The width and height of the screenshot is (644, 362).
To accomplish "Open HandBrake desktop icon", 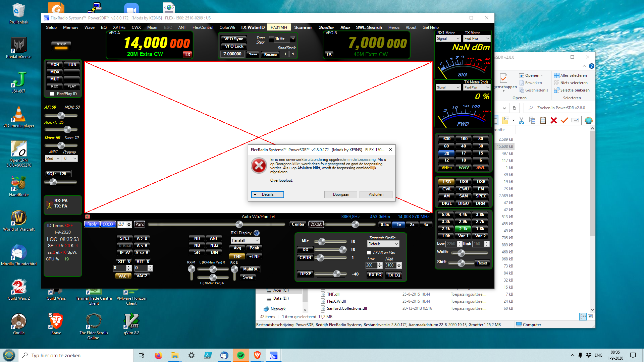I will (x=19, y=186).
